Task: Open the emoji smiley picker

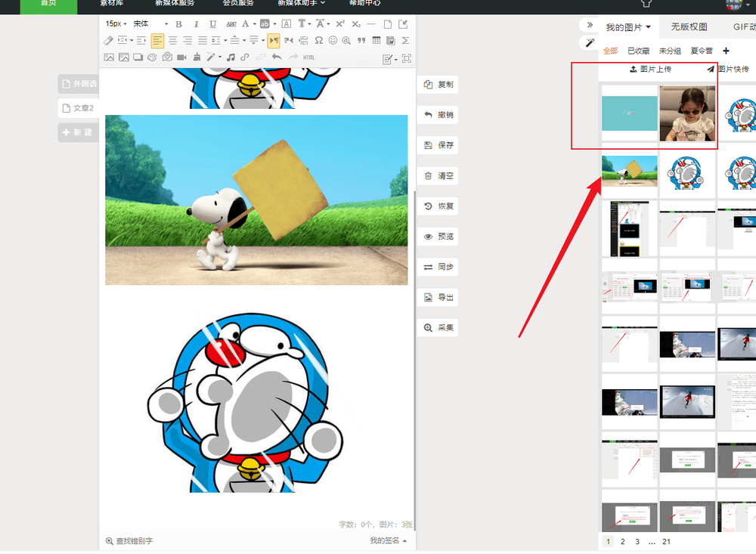Action: pos(333,40)
